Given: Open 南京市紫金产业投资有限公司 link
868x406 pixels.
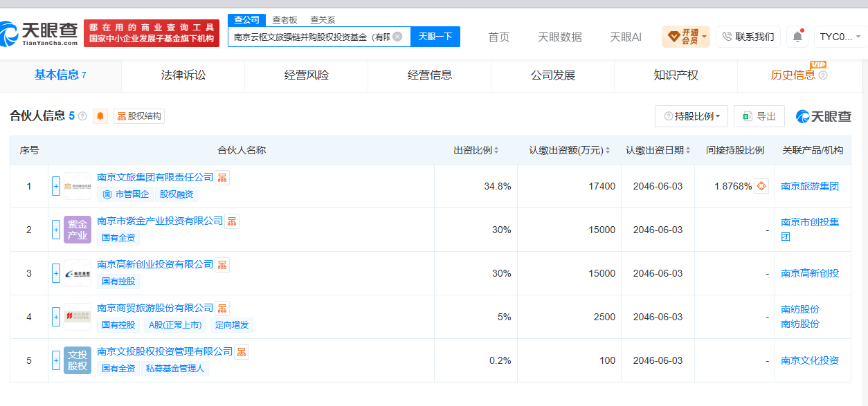Looking at the screenshot, I should click(x=161, y=221).
